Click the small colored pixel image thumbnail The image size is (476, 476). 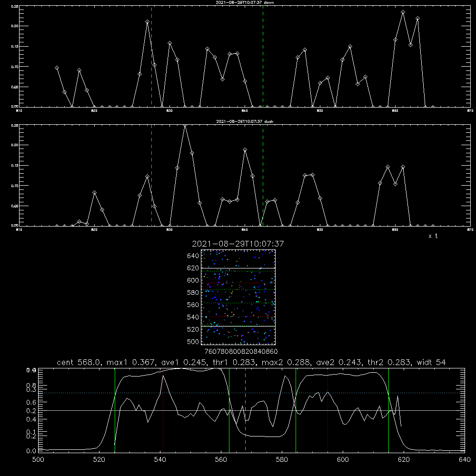tap(238, 297)
